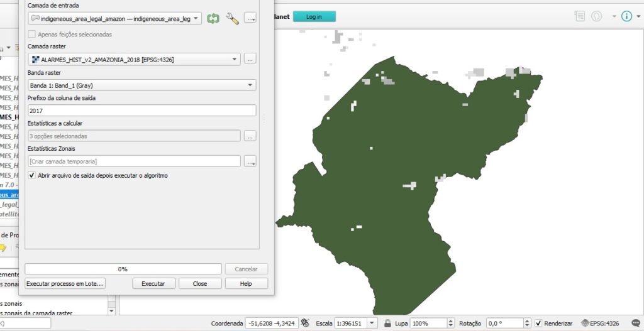Image resolution: width=644 pixels, height=331 pixels.
Task: Click the scale lock padlock icon
Action: click(387, 323)
